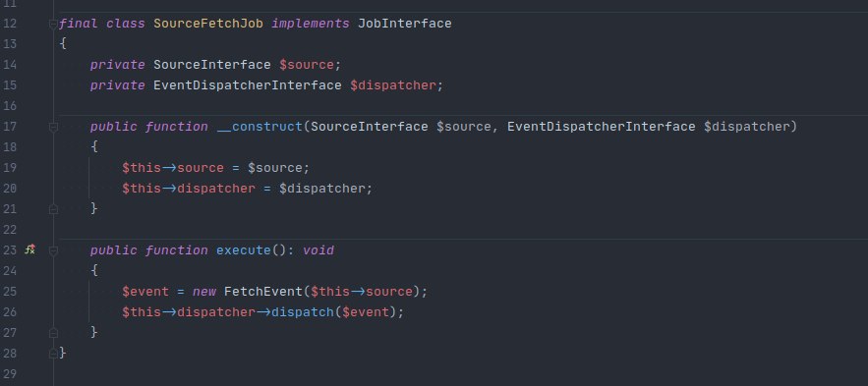Click EventDispatcherInterface parameter type on line 17
Screen dimensions: 868x386
tap(602, 127)
